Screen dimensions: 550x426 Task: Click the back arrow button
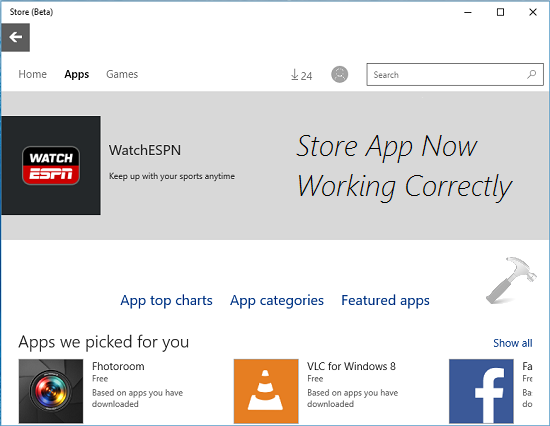(x=15, y=37)
